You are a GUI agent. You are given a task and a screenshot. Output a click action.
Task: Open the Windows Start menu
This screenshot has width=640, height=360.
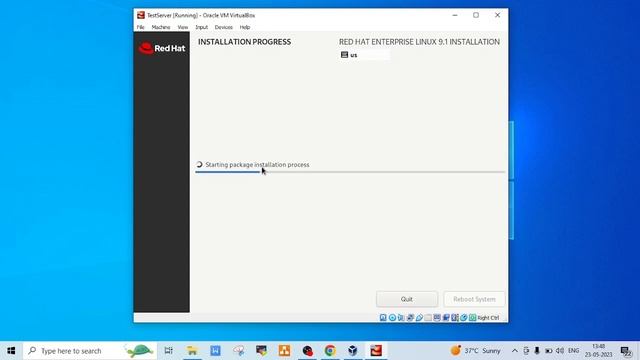tap(11, 351)
